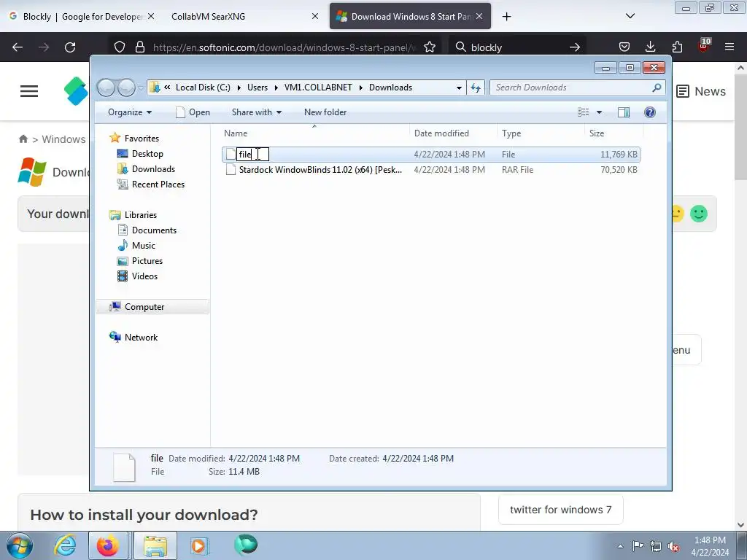The height and width of the screenshot is (560, 747).
Task: Save to Pocket icon in Firefox
Action: point(624,47)
